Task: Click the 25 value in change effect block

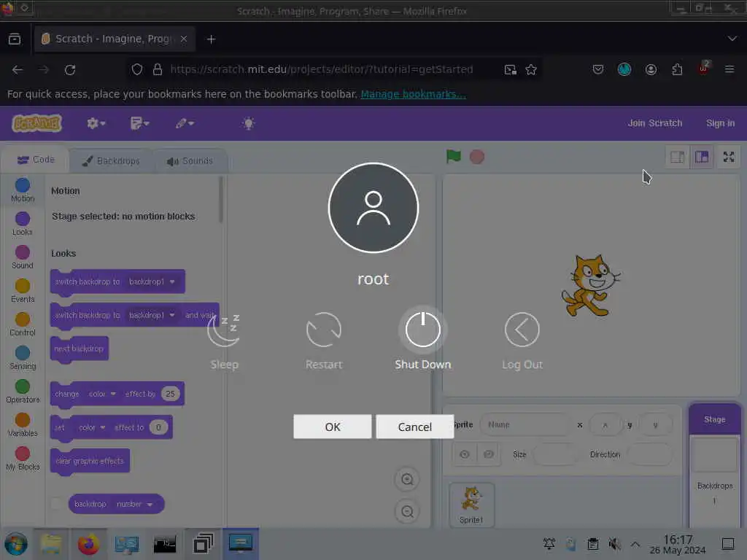Action: click(170, 394)
